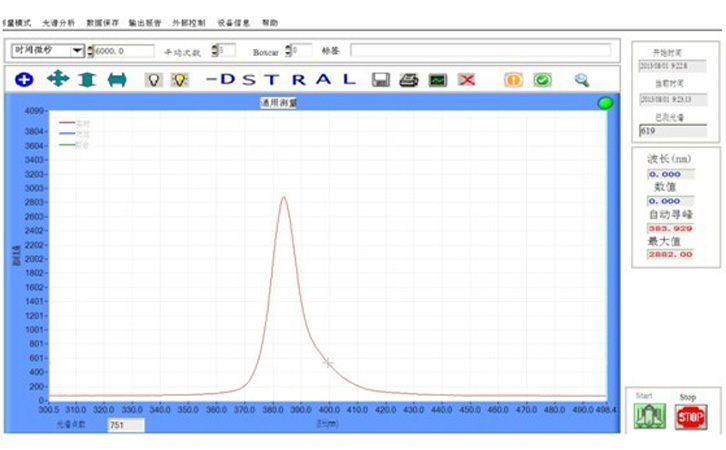Click the vertical scale arrows icon

[87, 80]
